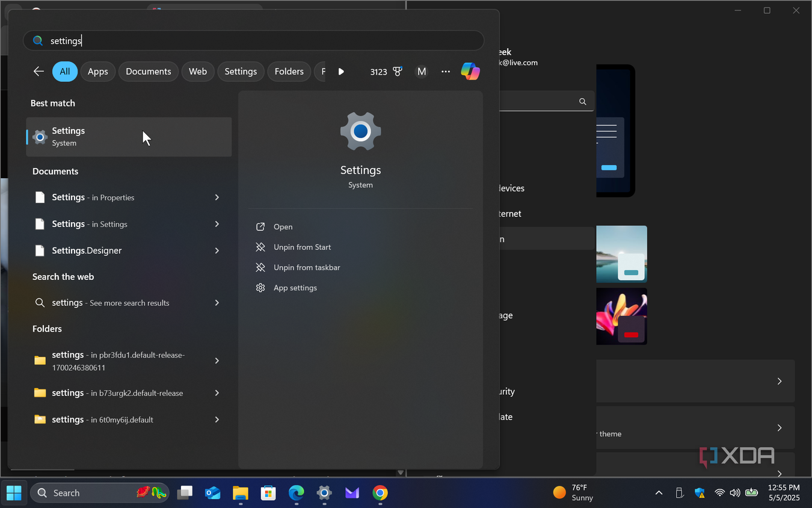Open the purple mail app on taskbar
Image resolution: width=812 pixels, height=508 pixels.
[x=352, y=493]
